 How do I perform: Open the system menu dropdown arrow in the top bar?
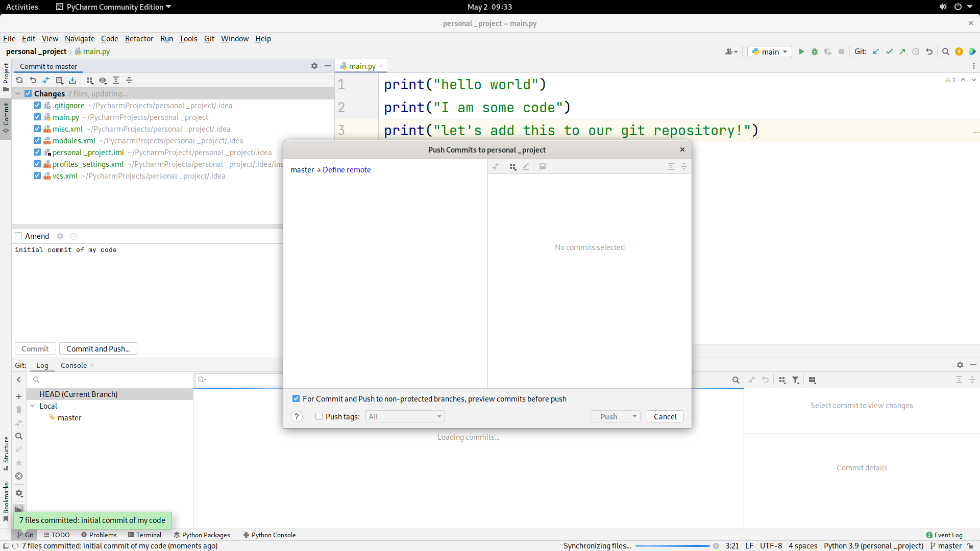[x=970, y=7]
